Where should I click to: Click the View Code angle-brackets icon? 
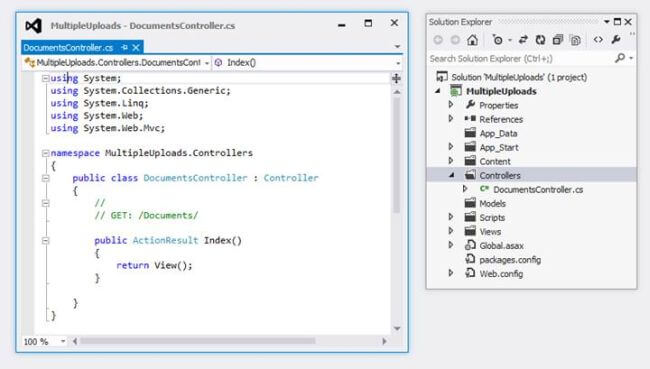(x=598, y=40)
